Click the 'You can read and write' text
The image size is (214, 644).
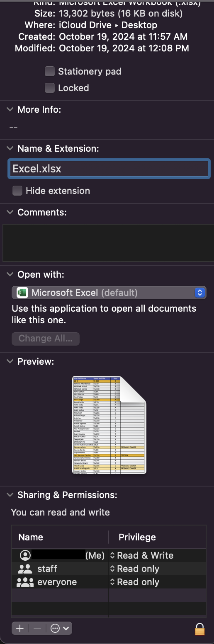61,512
